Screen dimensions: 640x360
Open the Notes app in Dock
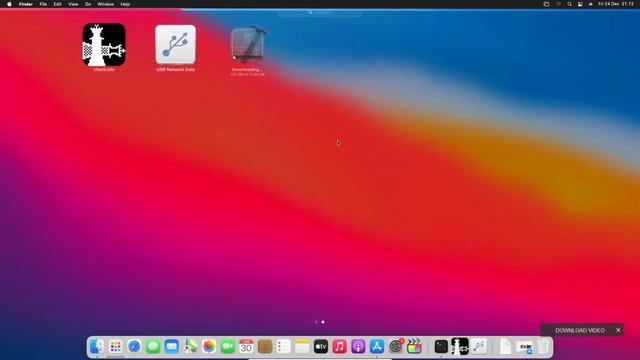point(302,347)
